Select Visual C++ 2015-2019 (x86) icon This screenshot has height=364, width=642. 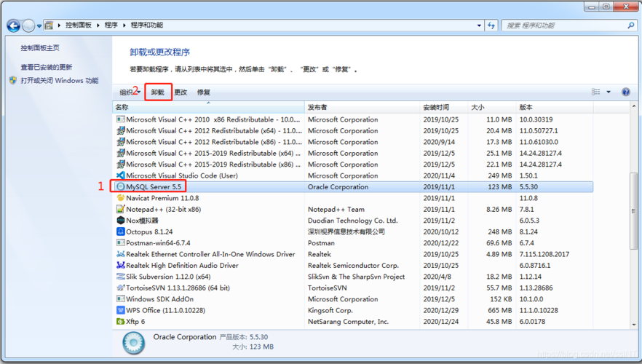(x=120, y=165)
